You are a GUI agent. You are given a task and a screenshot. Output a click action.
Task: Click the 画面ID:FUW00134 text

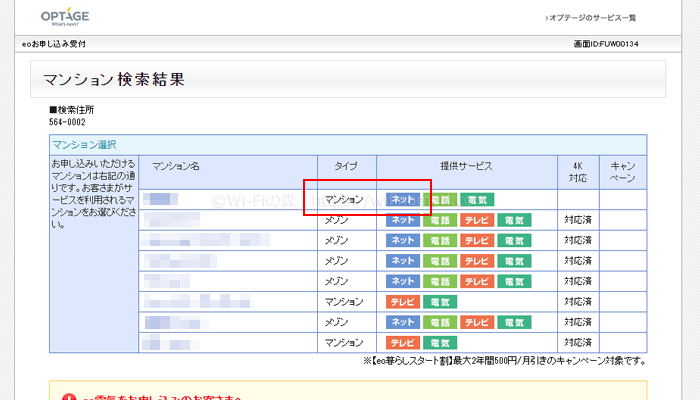point(606,44)
